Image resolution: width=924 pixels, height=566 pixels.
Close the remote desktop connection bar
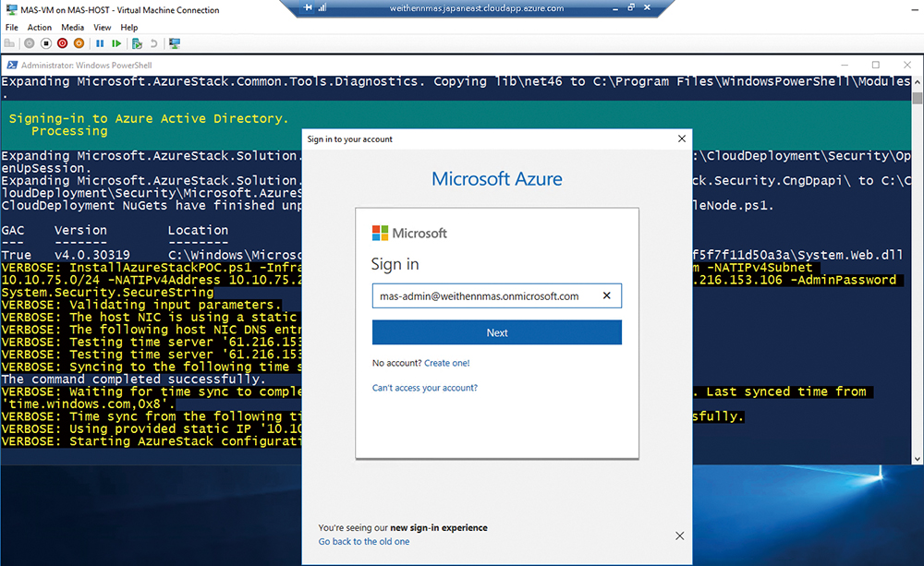(x=647, y=7)
